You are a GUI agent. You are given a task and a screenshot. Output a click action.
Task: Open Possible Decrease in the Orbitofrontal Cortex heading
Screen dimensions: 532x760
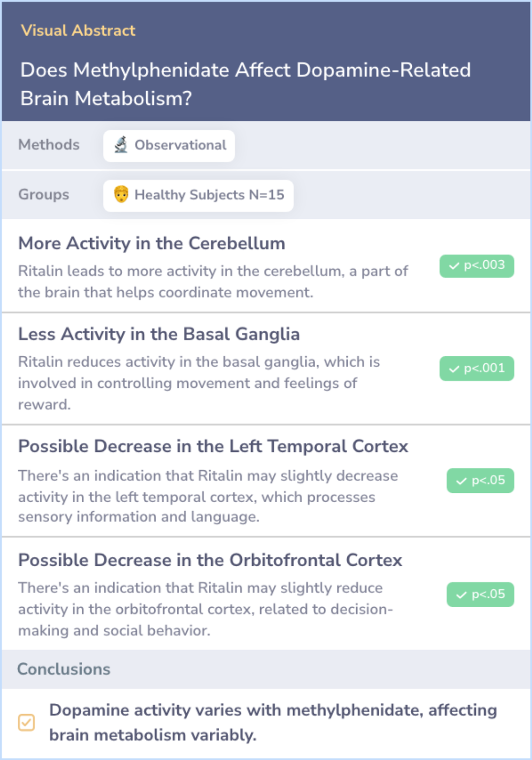coord(210,560)
